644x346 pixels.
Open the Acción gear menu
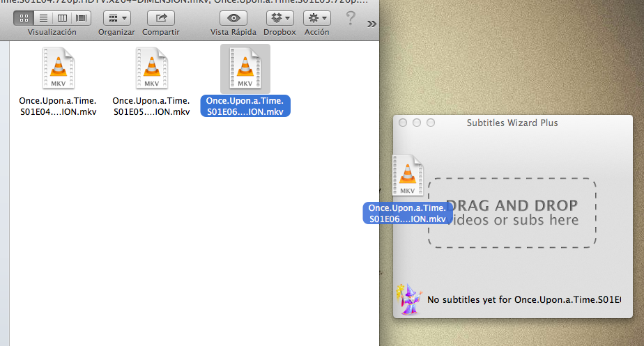coord(317,18)
